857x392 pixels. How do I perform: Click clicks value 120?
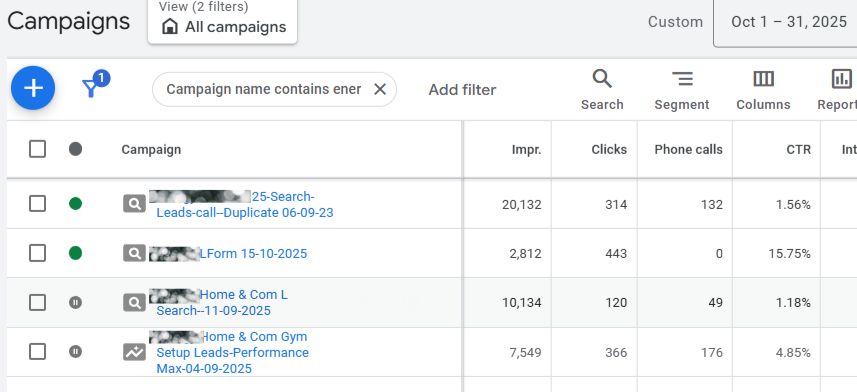(616, 303)
